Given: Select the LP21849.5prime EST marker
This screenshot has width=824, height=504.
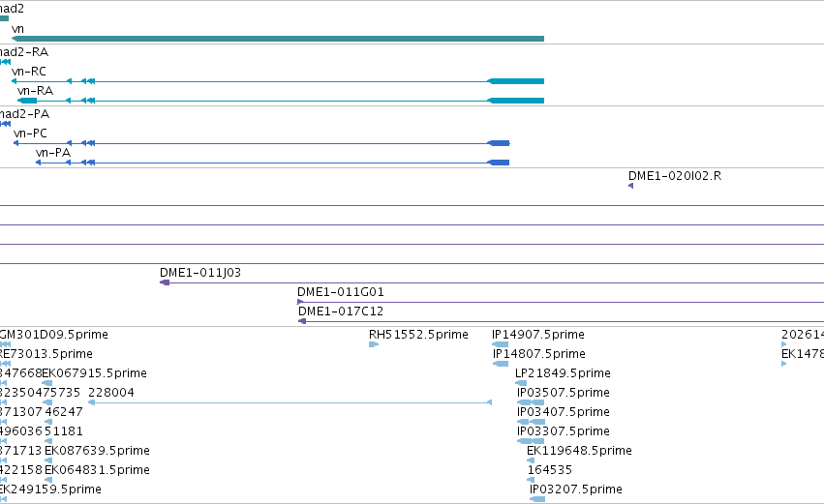Looking at the screenshot, I should point(521,383).
